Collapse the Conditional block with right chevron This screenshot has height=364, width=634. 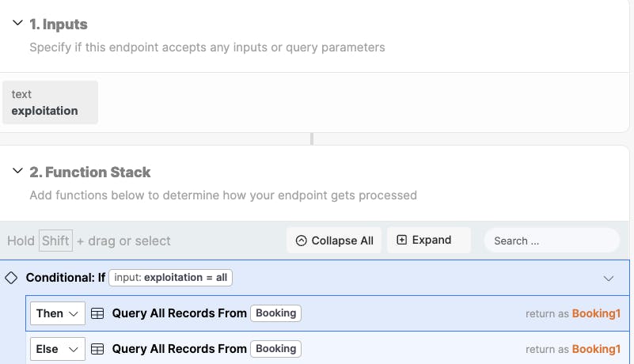pos(609,279)
